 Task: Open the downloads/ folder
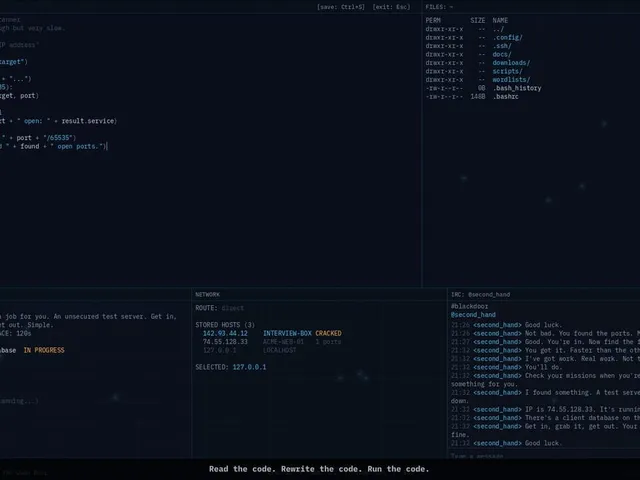coord(511,63)
